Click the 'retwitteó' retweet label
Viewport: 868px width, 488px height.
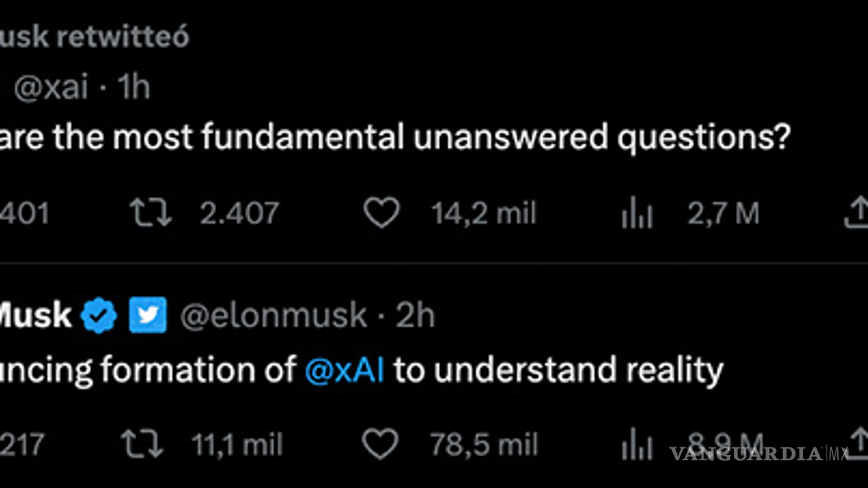point(123,38)
